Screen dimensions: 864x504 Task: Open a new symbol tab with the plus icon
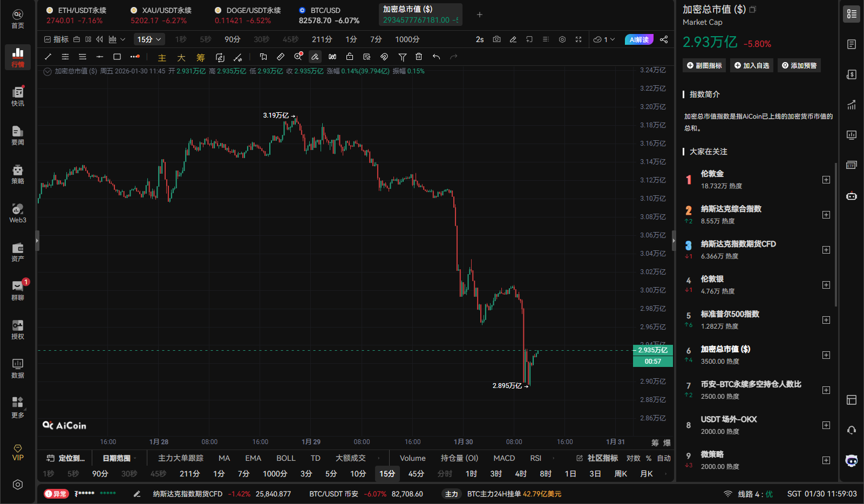pos(479,15)
